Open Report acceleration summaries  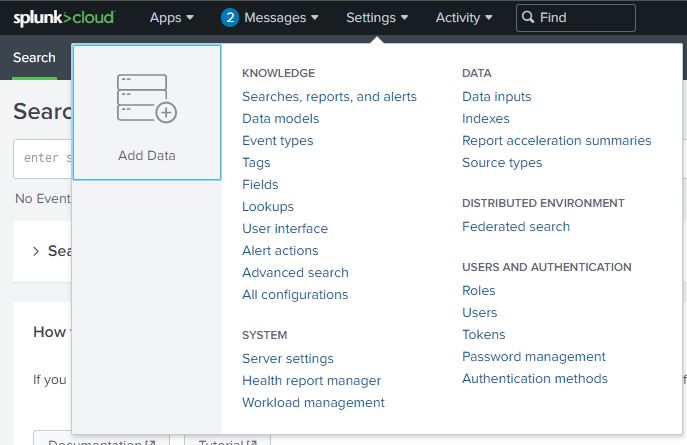pos(556,141)
